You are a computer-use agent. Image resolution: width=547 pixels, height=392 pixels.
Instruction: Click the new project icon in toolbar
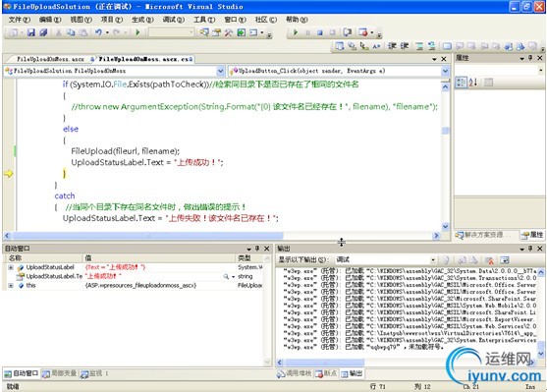(x=13, y=32)
